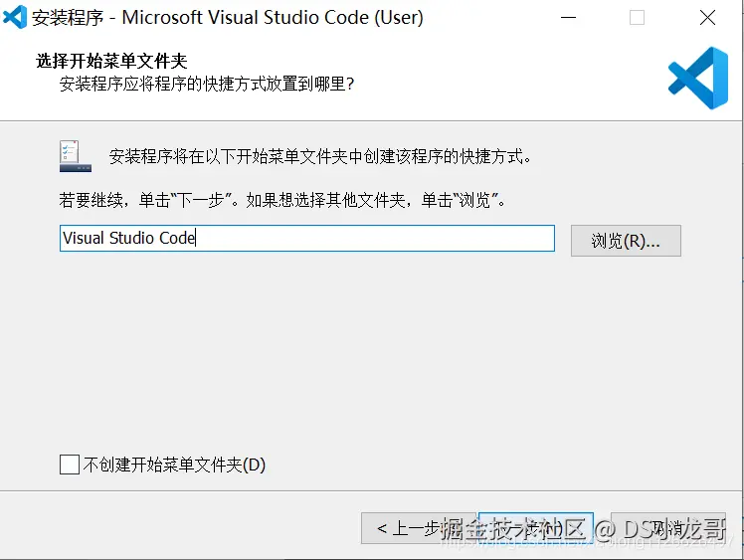Click the VS Code icon in title bar
This screenshot has height=560, width=744.
pos(16,17)
